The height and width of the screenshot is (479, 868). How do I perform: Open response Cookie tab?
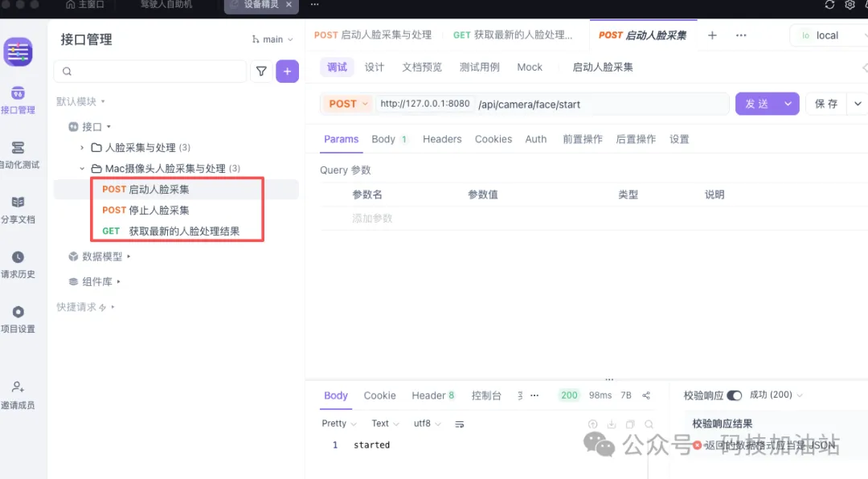379,395
